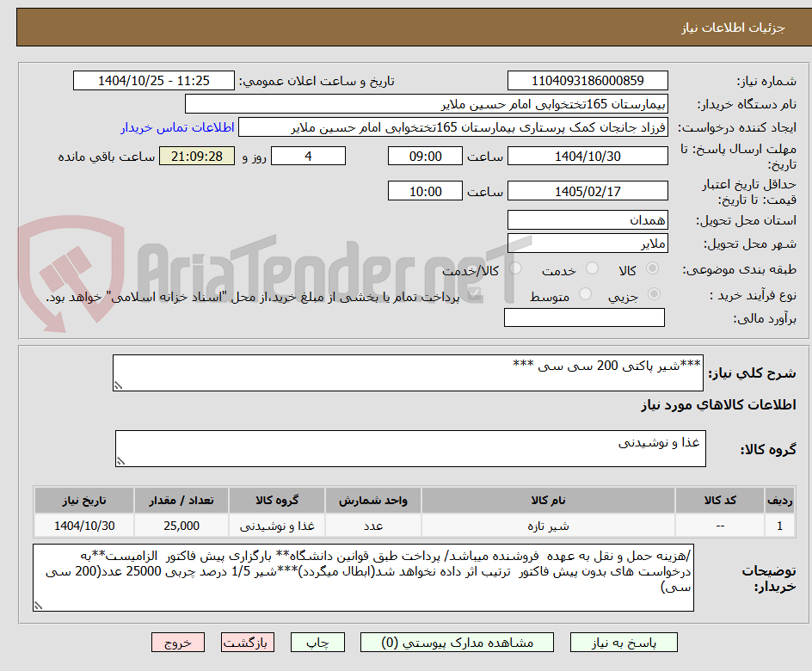Open اطلاعات تماس خریدار link
Viewport: 812px width, 671px height.
177,127
